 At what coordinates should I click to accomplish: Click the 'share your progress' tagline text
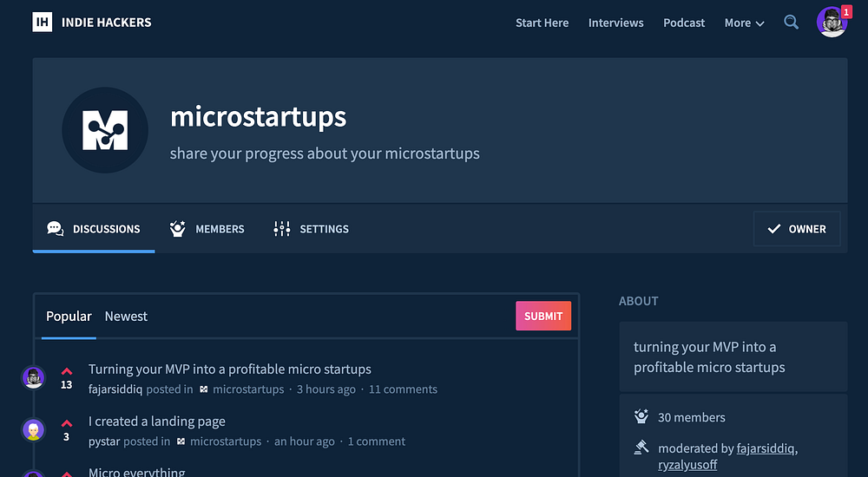pos(325,154)
